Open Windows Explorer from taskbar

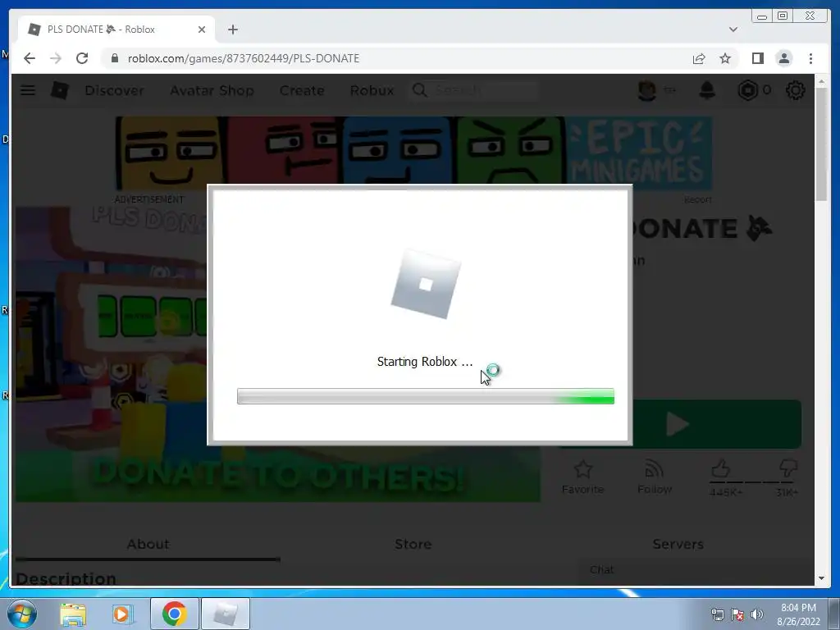(x=73, y=614)
